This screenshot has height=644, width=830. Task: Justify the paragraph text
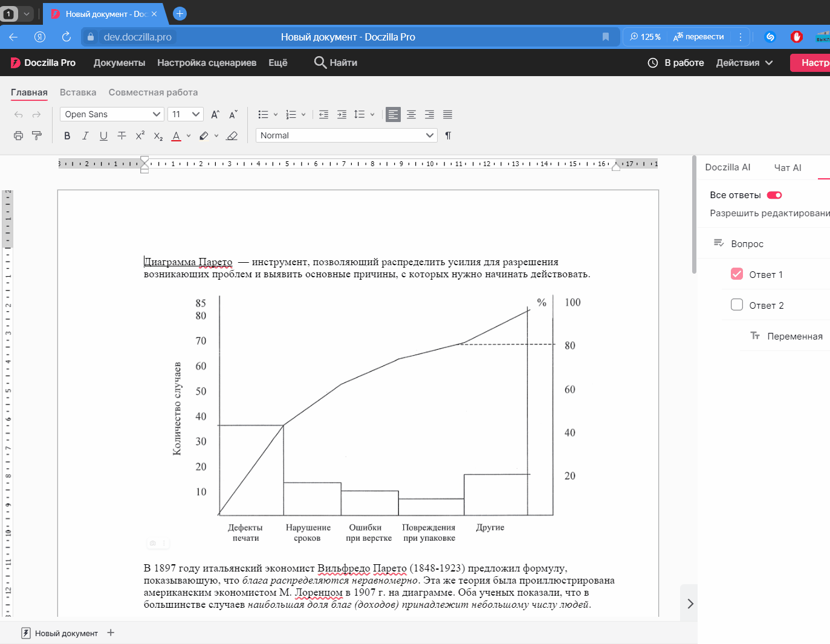447,115
